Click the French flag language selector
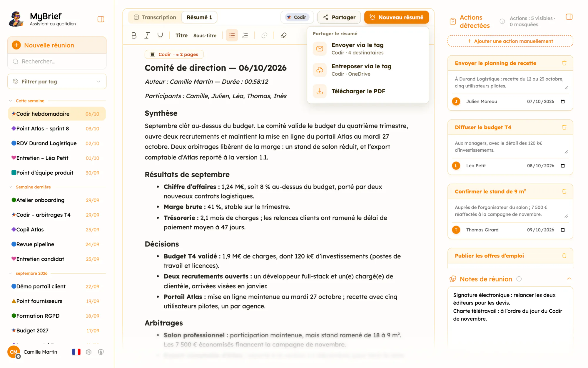The image size is (588, 368). [76, 352]
